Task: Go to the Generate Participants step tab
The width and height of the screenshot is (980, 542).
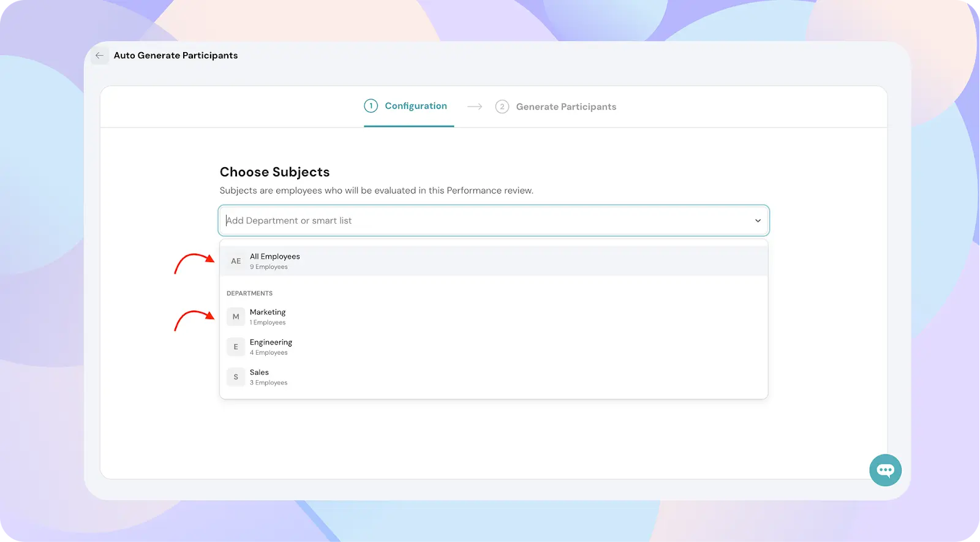Action: 566,107
